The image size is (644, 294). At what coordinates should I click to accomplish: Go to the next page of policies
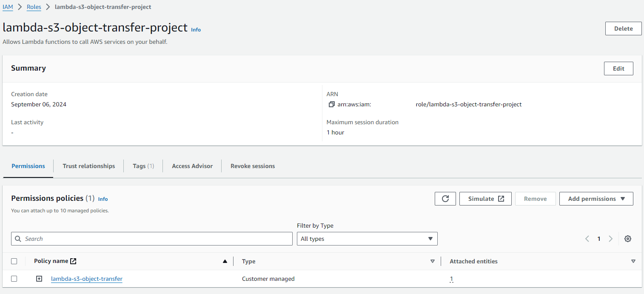click(610, 239)
